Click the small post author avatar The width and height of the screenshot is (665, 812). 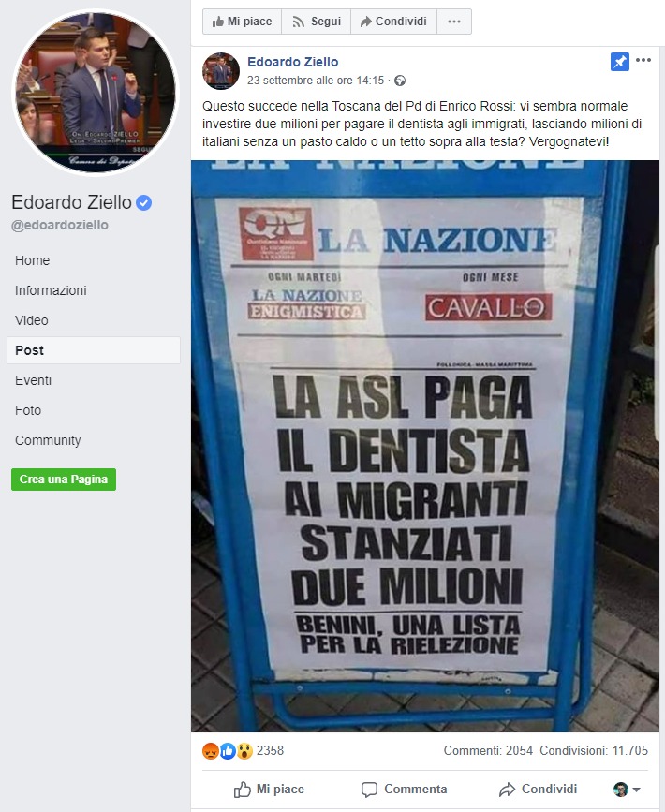[221, 71]
